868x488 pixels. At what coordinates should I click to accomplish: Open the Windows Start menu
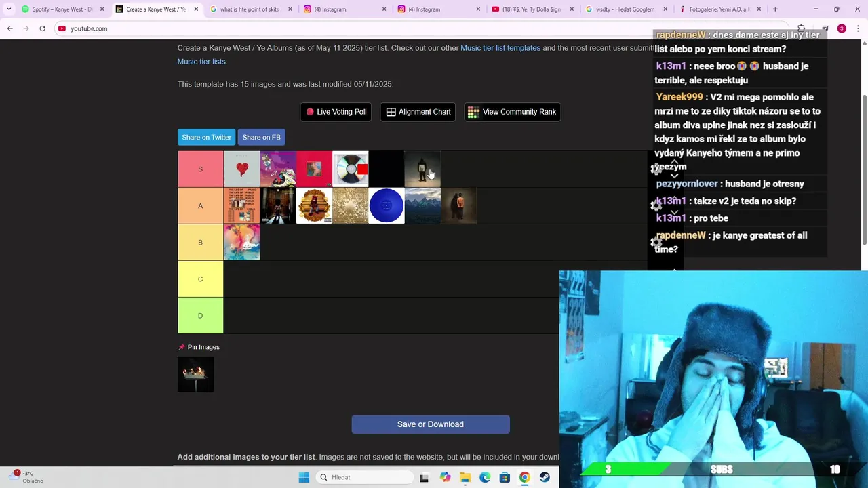coord(304,477)
